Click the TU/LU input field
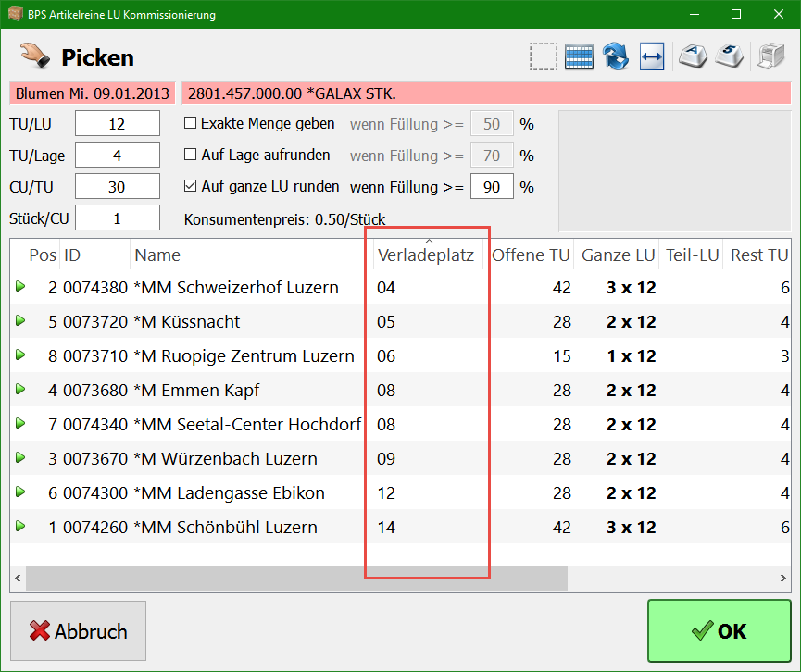The image size is (801, 672). pos(117,124)
